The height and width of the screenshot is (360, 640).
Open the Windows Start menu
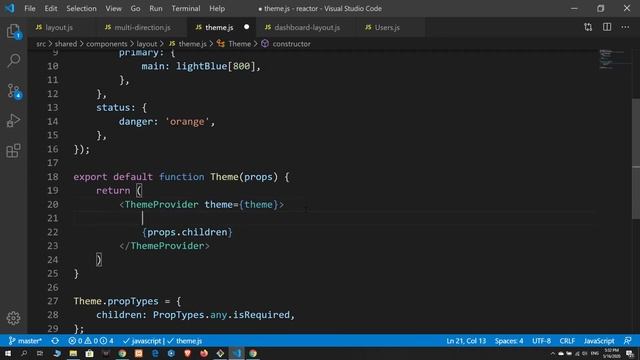click(8, 353)
